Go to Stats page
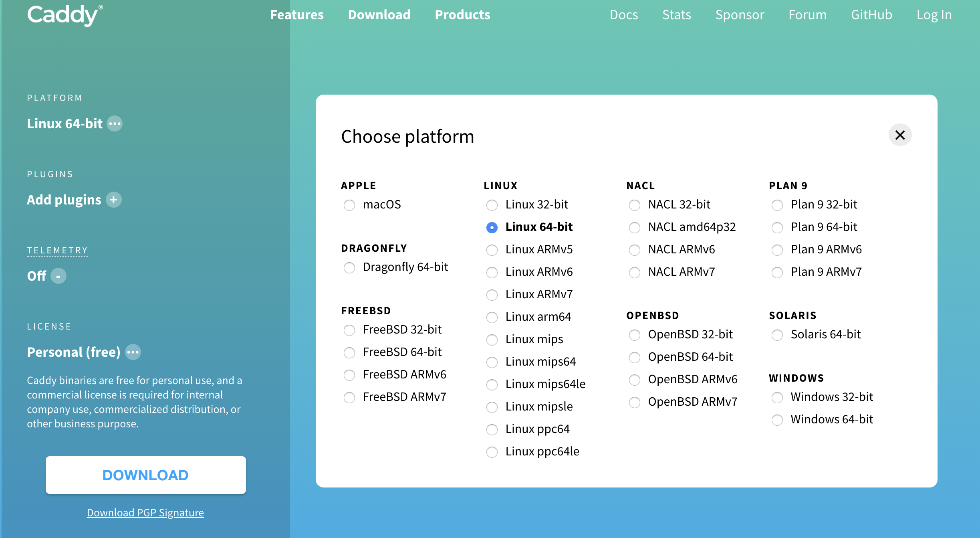 pyautogui.click(x=677, y=15)
